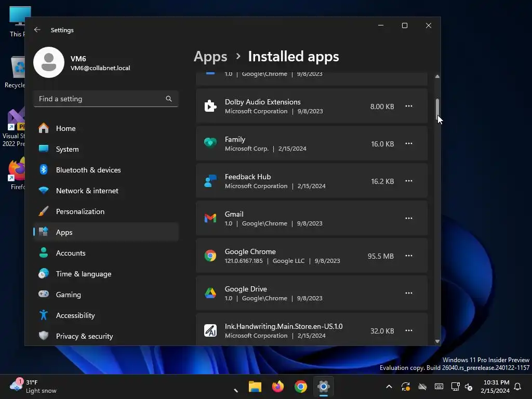Click the Gmail envelope icon
The height and width of the screenshot is (399, 532).
[x=210, y=218]
